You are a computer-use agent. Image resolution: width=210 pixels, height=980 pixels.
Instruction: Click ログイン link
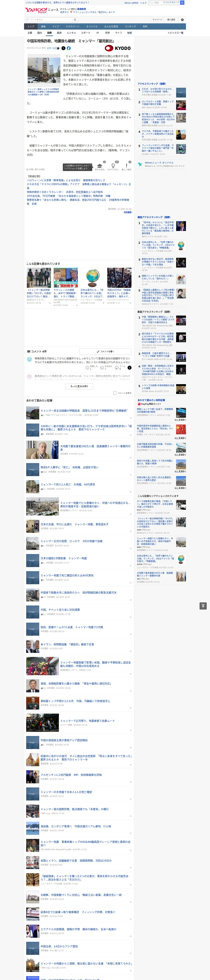64,12
